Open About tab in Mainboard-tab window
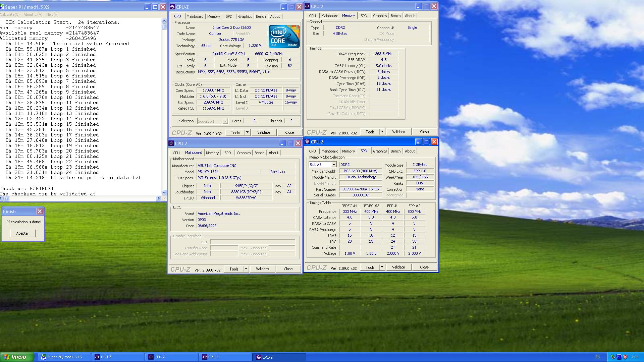This screenshot has width=644, height=362. (x=273, y=153)
